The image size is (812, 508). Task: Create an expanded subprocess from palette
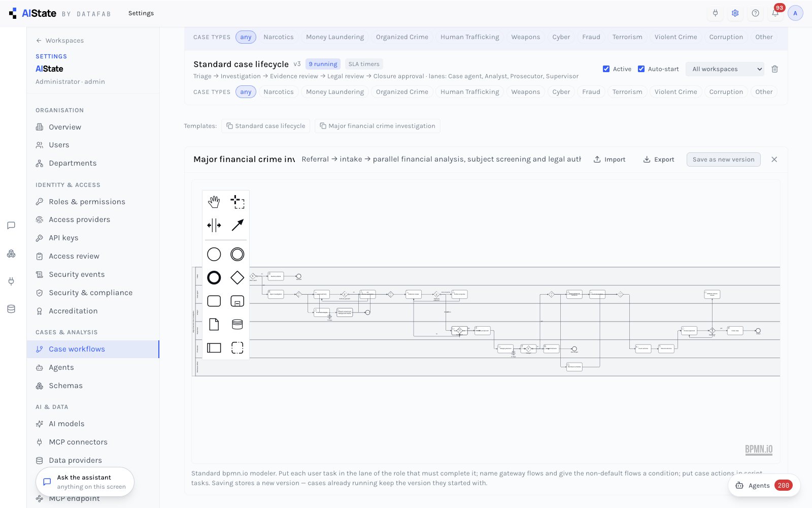pyautogui.click(x=238, y=301)
